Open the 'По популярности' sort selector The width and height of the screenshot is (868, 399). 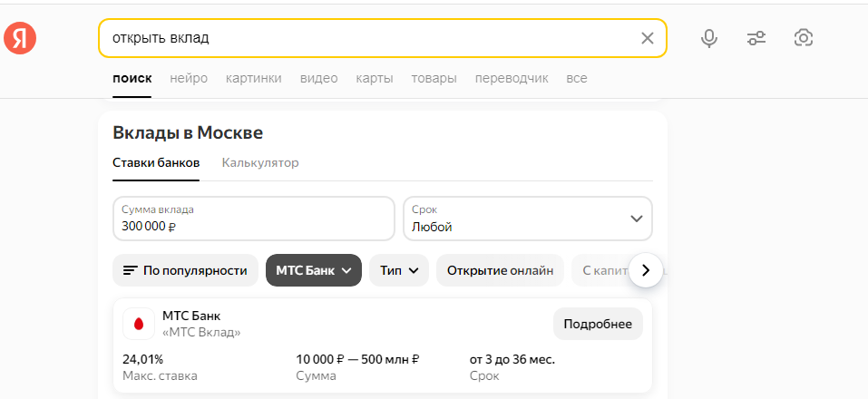185,270
